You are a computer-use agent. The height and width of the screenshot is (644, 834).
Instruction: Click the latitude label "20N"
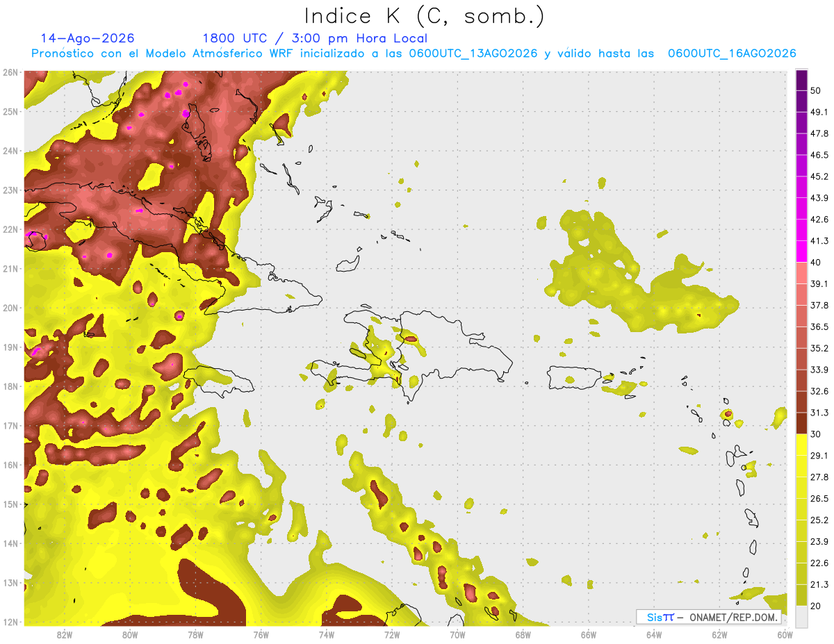click(10, 308)
